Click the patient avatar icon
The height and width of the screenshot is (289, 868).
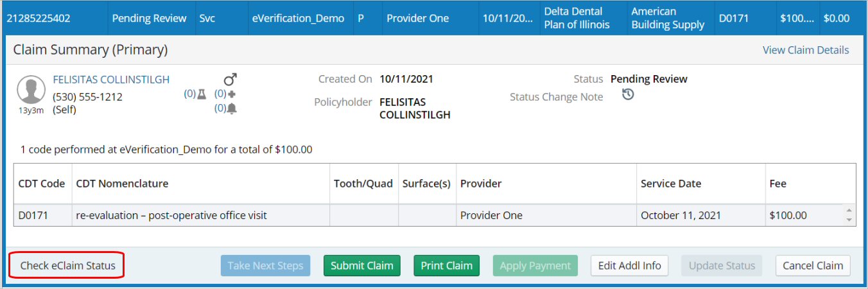click(30, 89)
